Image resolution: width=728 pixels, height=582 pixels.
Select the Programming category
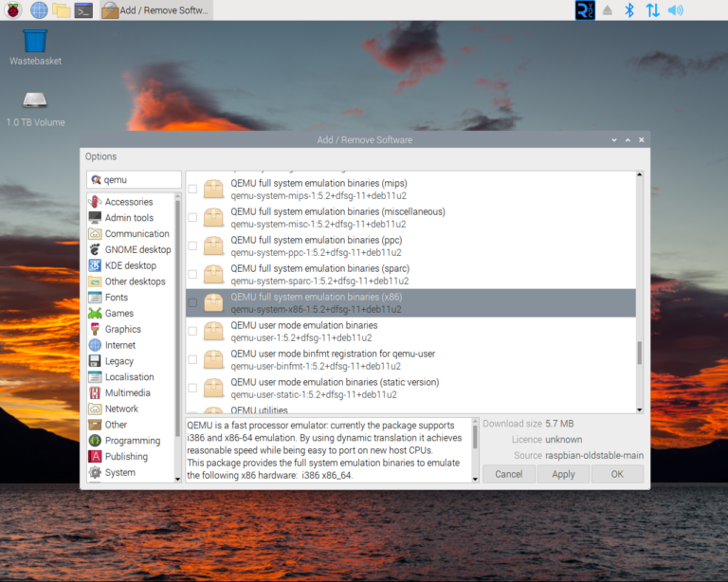[95, 441]
